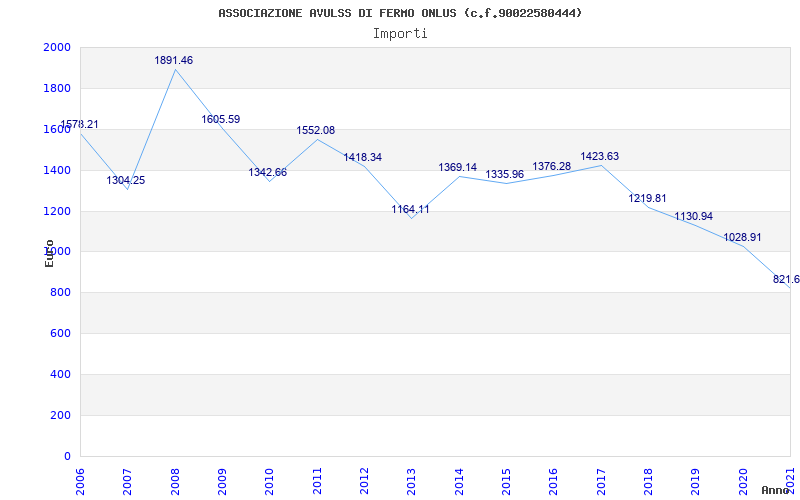Click the 2016 x-axis label

(554, 482)
